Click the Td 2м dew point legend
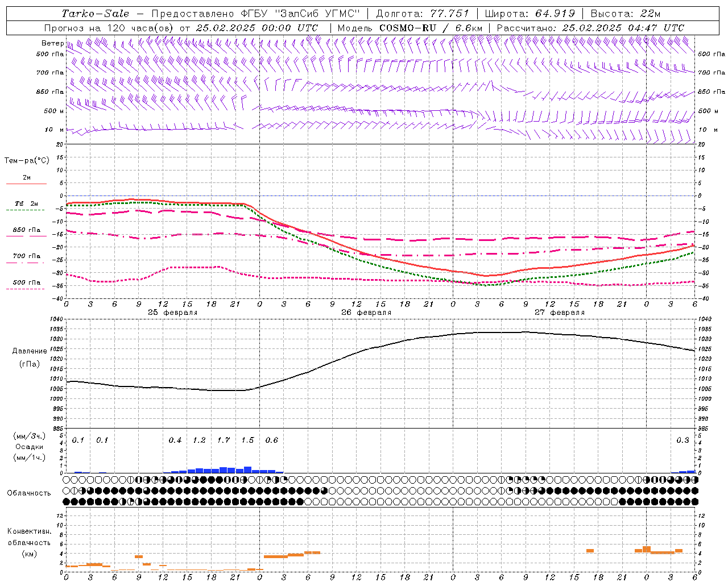This screenshot has width=728, height=582. (x=26, y=204)
